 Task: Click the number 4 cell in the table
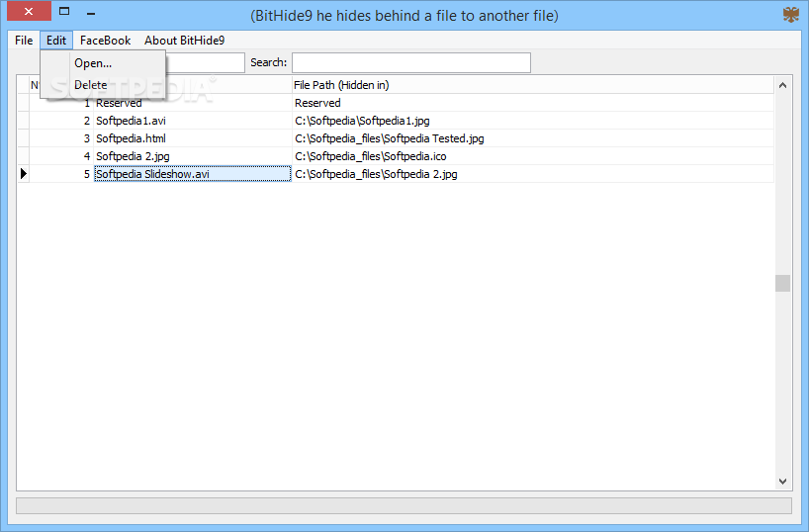click(61, 156)
